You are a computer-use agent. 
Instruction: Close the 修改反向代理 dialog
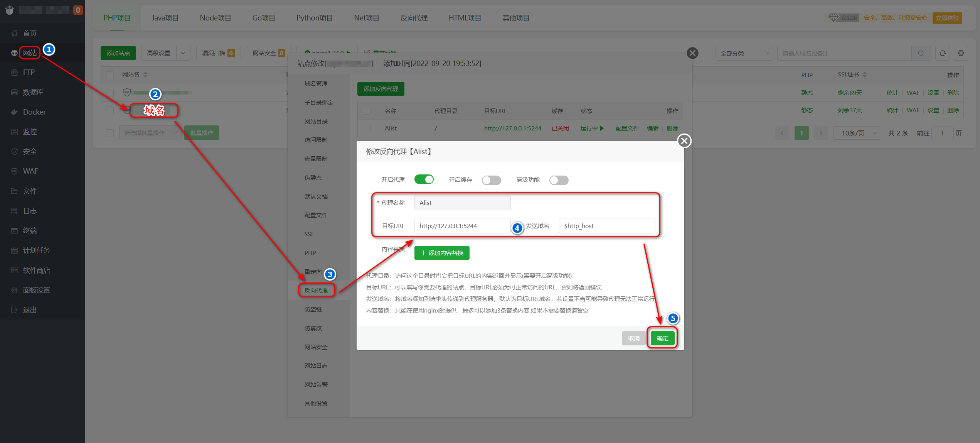click(684, 141)
